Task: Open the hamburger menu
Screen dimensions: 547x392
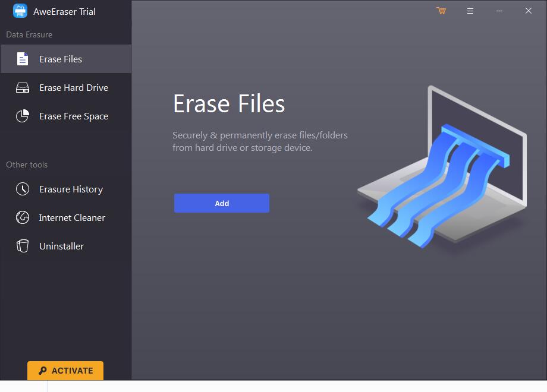Action: click(470, 11)
